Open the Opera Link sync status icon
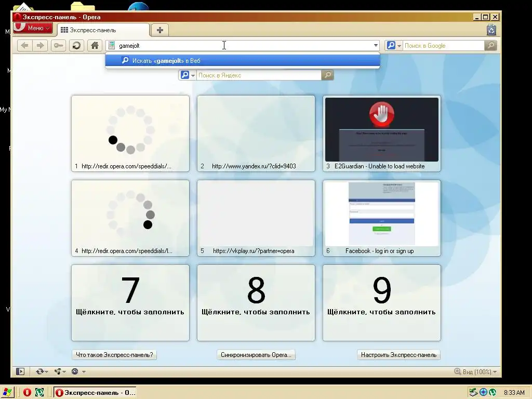The height and width of the screenshot is (399, 532). (x=40, y=371)
